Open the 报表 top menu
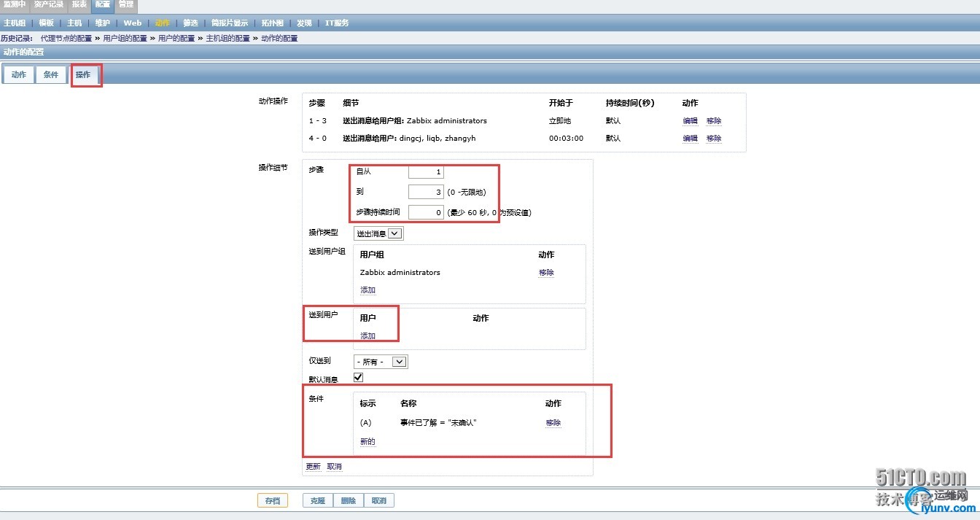 click(x=80, y=4)
